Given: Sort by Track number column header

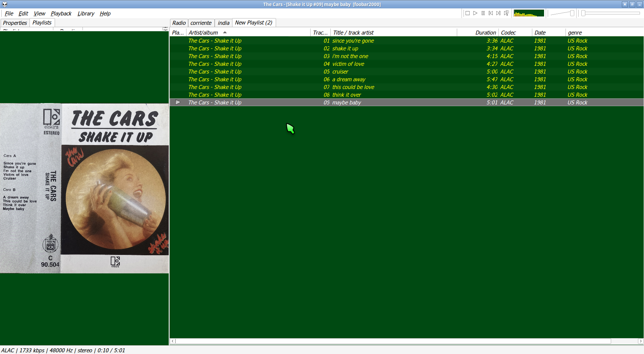Looking at the screenshot, I should pyautogui.click(x=320, y=33).
